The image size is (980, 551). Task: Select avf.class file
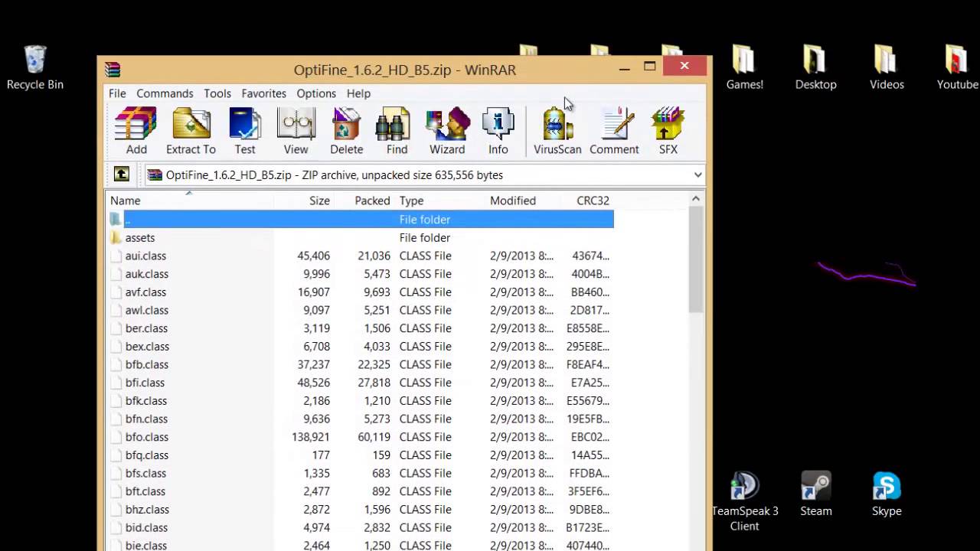145,292
